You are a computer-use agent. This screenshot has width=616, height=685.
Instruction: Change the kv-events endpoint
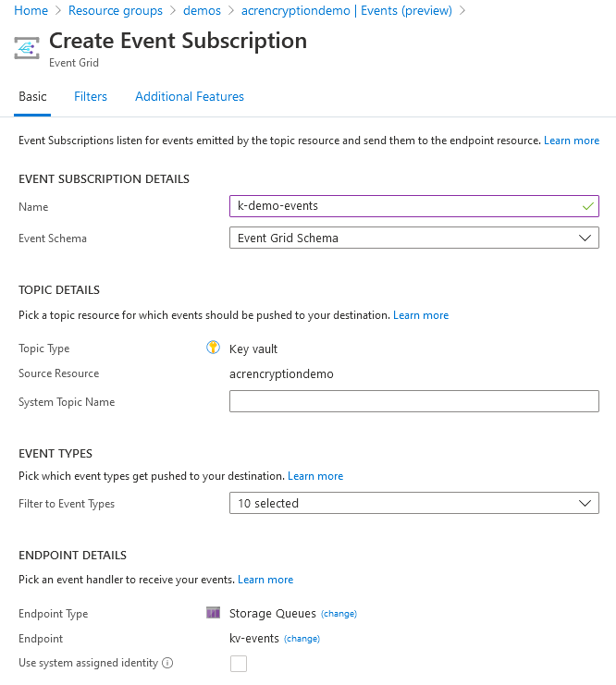[302, 639]
